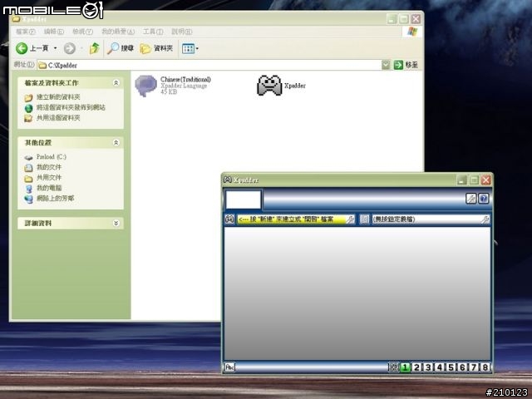Open Preload (C:) in Other Places
The height and width of the screenshot is (399, 532).
tap(52, 157)
